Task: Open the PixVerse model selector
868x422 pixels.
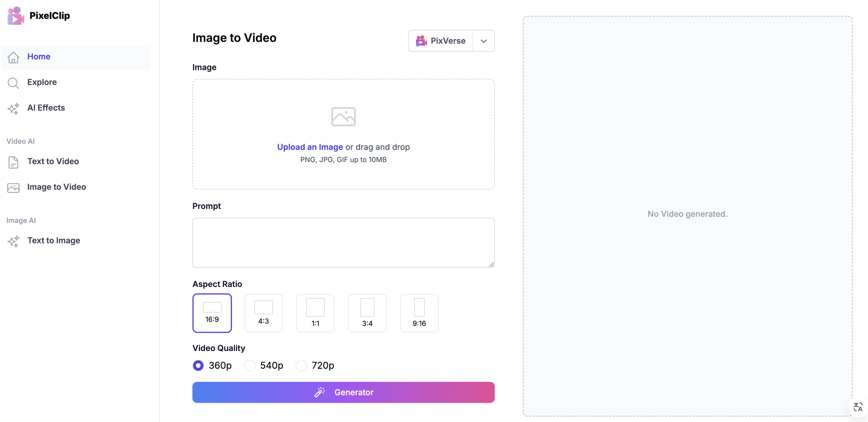Action: click(441, 41)
